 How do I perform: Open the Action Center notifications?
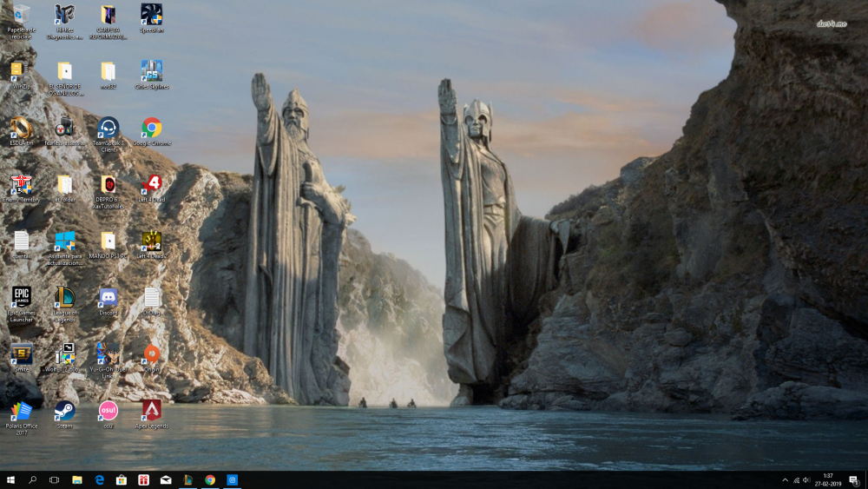pyautogui.click(x=854, y=480)
